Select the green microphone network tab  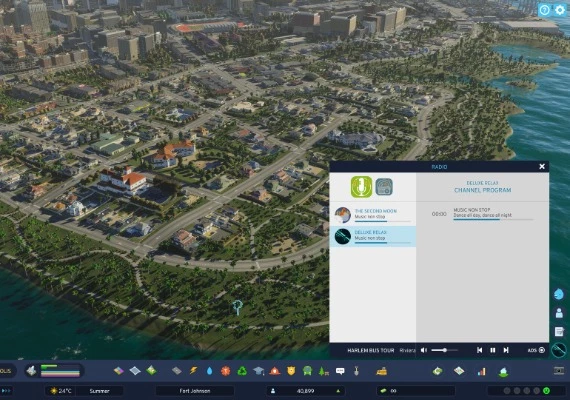tap(361, 187)
